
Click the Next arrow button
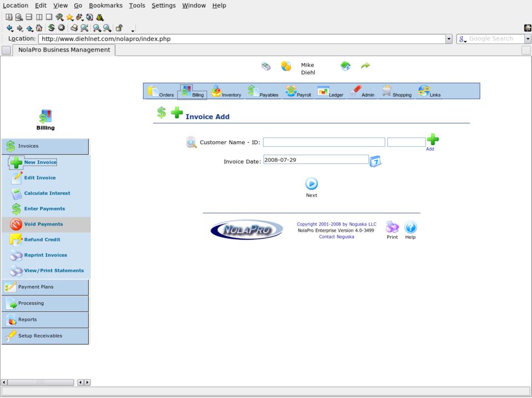pyautogui.click(x=311, y=184)
